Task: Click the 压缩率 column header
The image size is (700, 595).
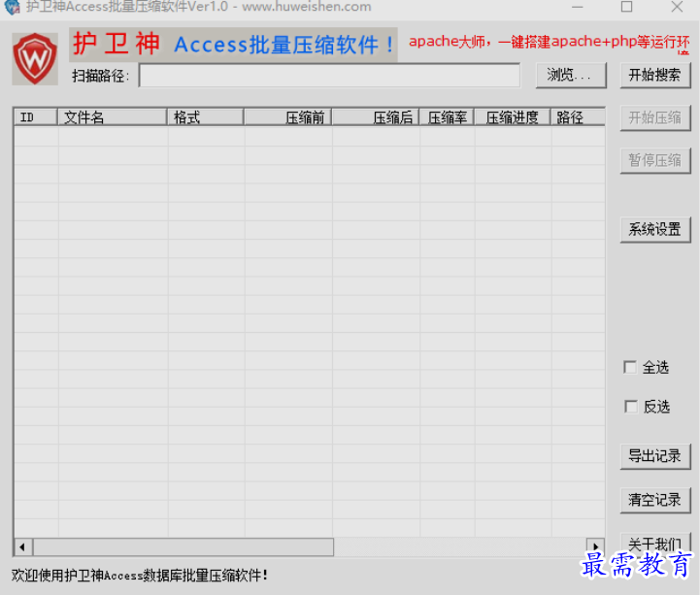Action: (447, 117)
